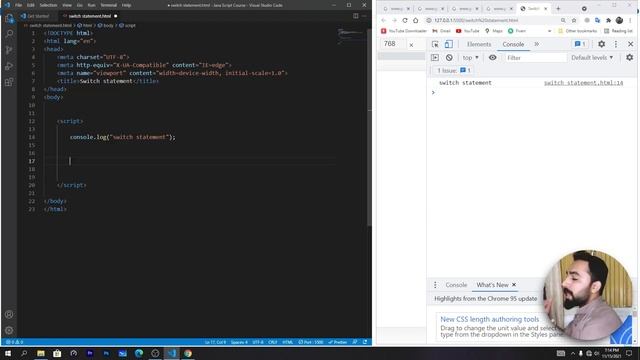Viewport: 640px width, 360px height.
Task: Open the Source Control panel
Action: (x=9, y=50)
